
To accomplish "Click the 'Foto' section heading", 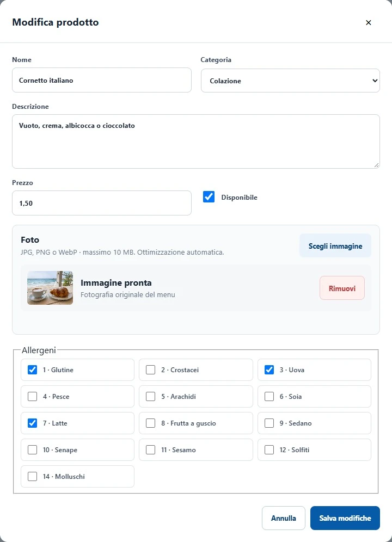I will tap(30, 240).
